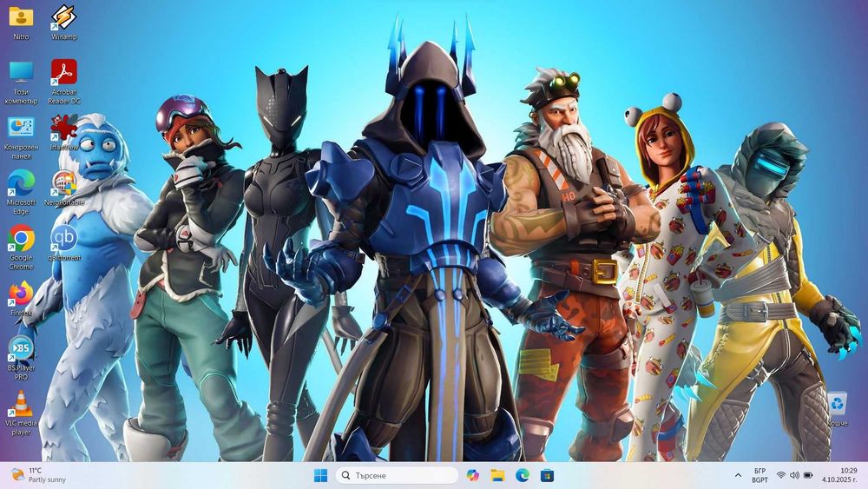Launch the Winamp desktop shortcut
868x489 pixels.
tap(63, 23)
